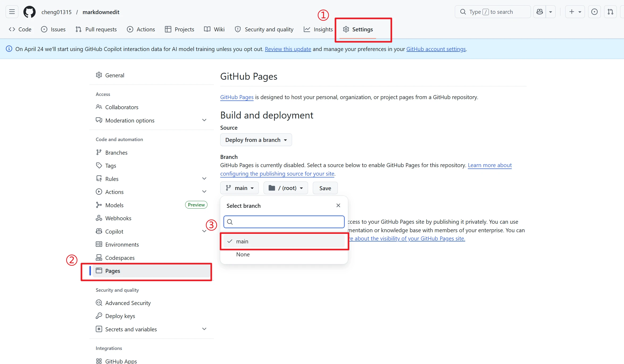Open the markdownedit repository link
This screenshot has width=624, height=364.
pos(101,12)
